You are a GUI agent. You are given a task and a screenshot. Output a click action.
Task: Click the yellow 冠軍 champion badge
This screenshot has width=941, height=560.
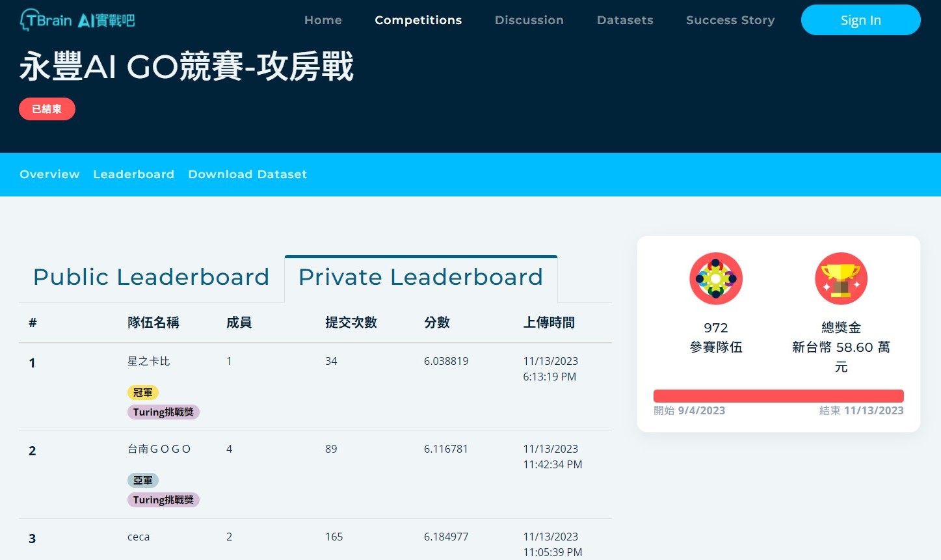(143, 392)
